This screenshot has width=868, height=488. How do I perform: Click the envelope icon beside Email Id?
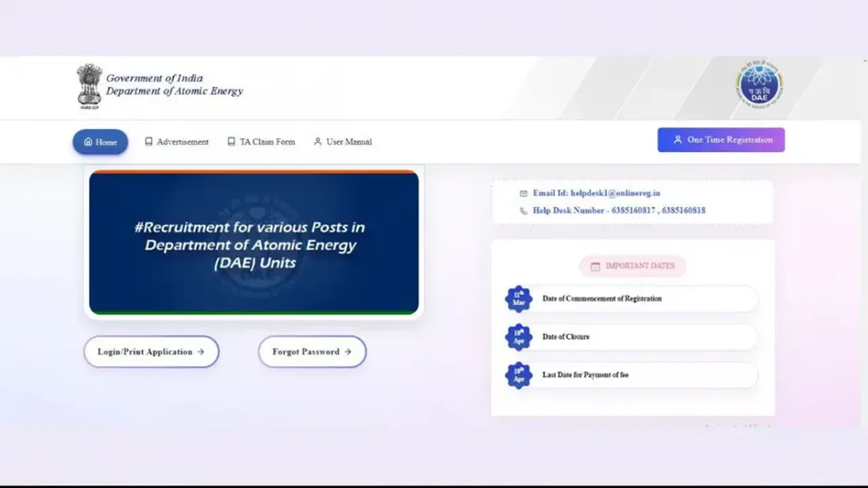tap(523, 193)
